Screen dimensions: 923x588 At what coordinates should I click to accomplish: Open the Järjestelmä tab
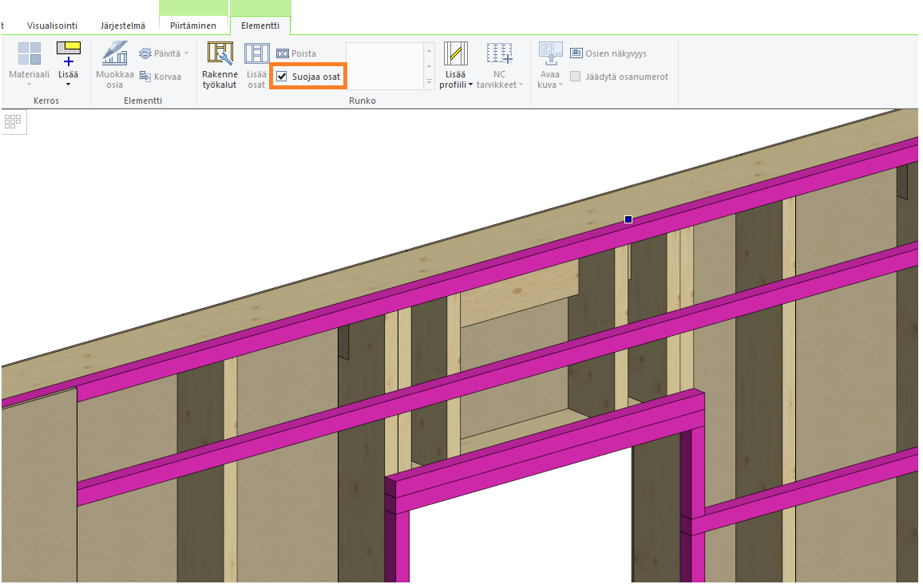[x=123, y=26]
